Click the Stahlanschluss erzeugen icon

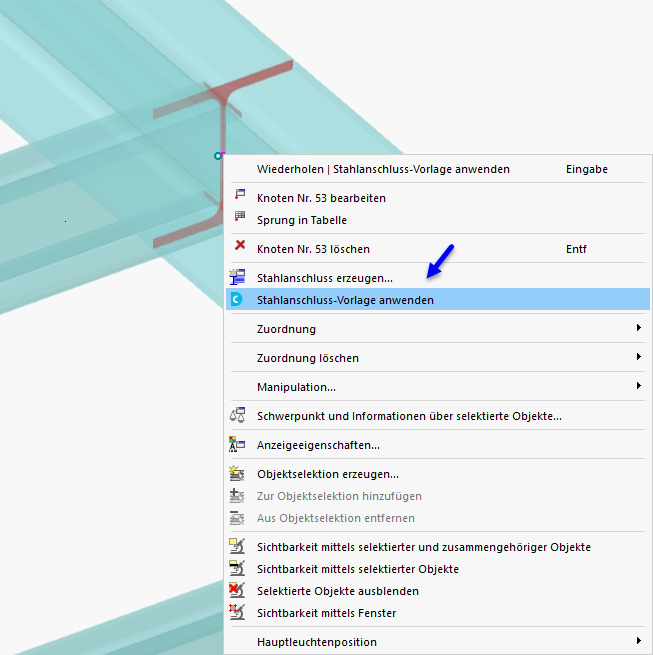(237, 277)
